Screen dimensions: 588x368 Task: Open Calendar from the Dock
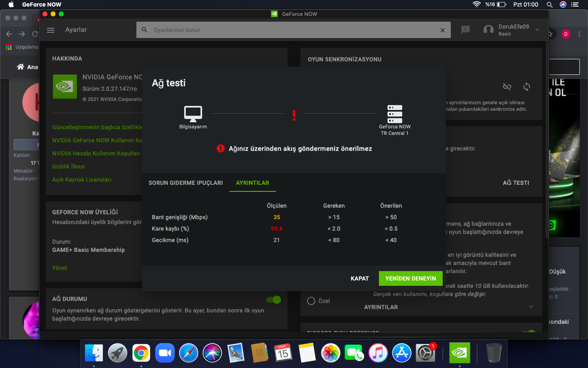[283, 352]
